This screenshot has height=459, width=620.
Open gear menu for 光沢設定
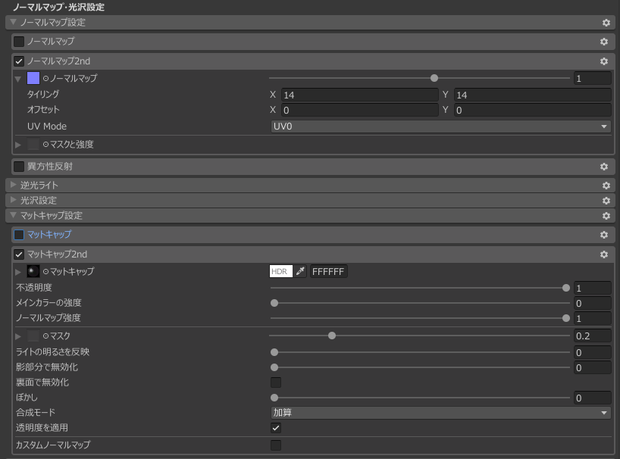[606, 200]
